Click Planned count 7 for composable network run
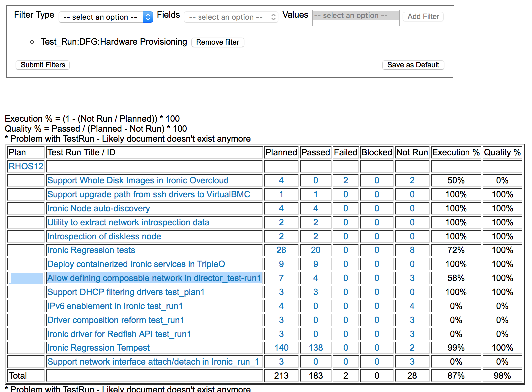 click(x=281, y=278)
